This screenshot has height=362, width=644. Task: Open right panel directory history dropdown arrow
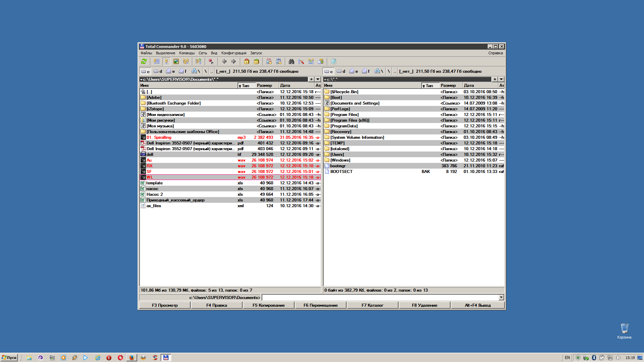coord(501,79)
